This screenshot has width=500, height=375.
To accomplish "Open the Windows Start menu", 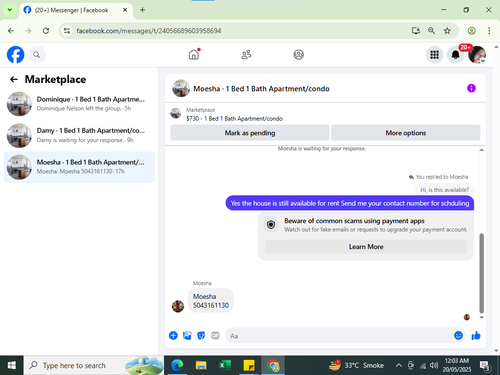I will point(12,365).
